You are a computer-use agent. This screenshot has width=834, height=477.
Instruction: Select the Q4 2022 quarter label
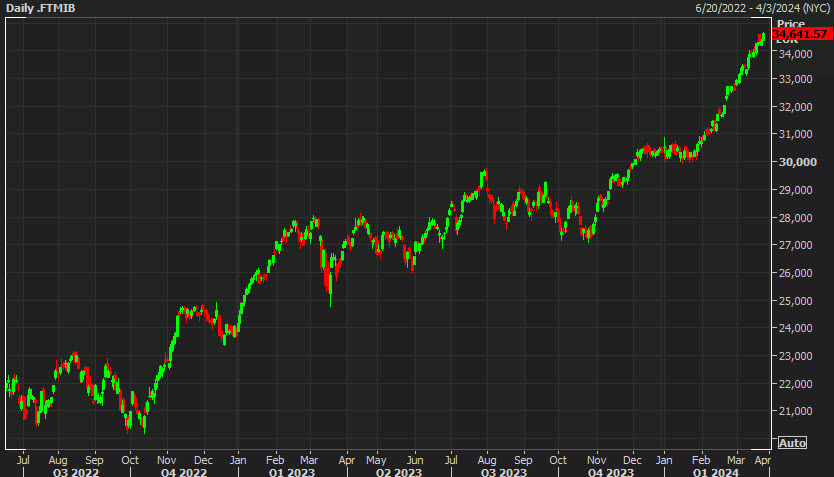[x=184, y=472]
